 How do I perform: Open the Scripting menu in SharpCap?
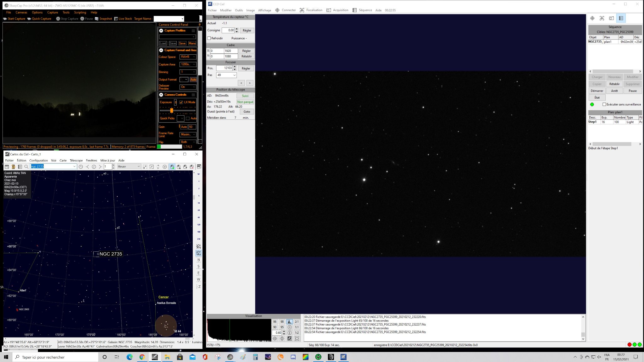click(x=80, y=13)
